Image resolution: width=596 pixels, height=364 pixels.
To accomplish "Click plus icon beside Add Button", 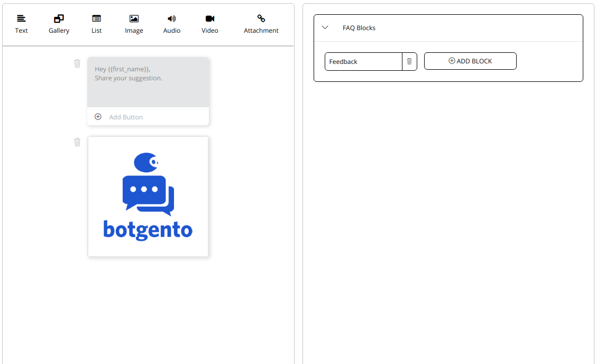I will (98, 117).
